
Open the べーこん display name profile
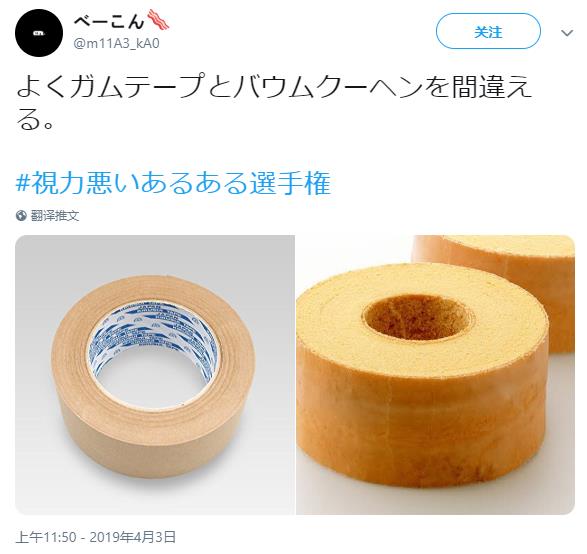click(x=109, y=21)
